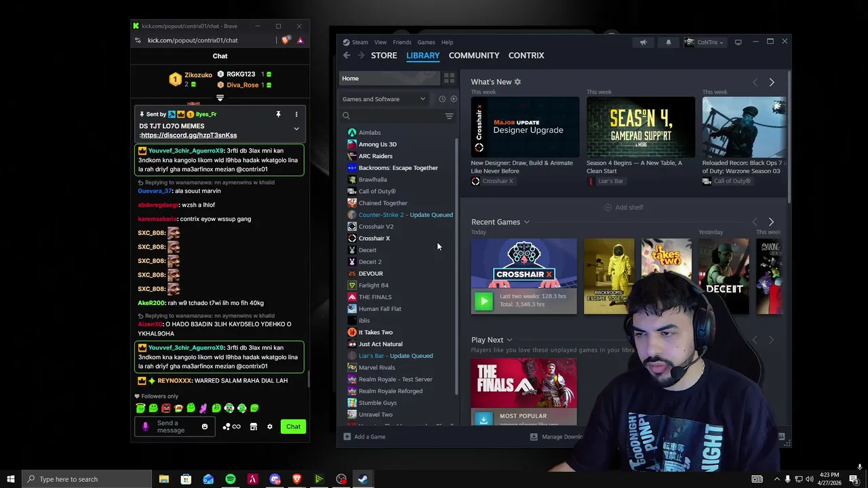Click the install button under THE FINALS
868x488 pixels.
tap(484, 419)
